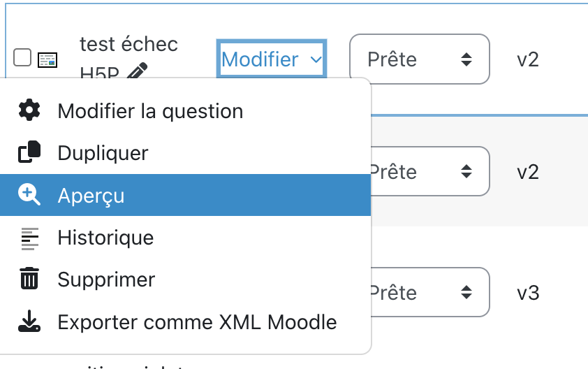
Task: Open Prête select in the shaded row
Action: click(429, 171)
